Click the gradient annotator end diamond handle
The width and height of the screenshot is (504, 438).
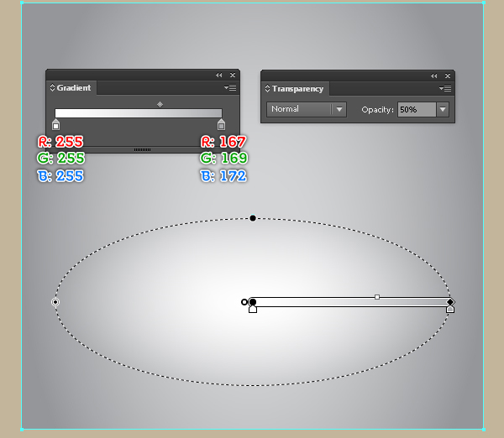tap(450, 302)
